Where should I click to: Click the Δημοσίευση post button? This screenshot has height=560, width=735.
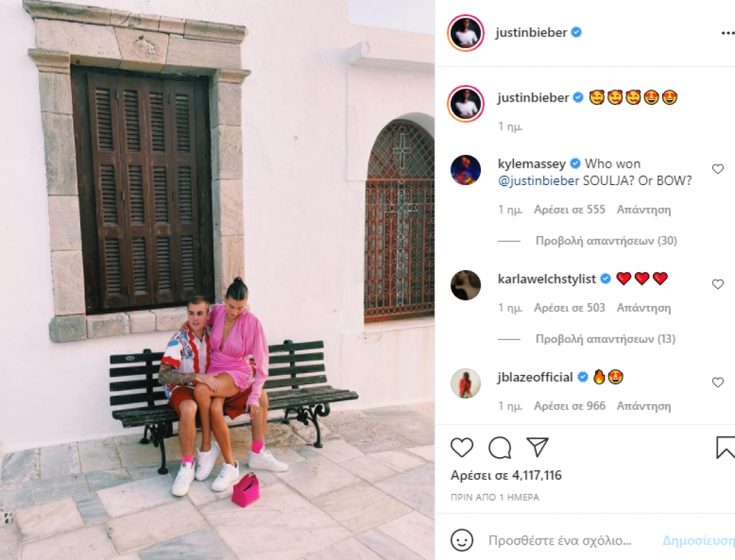(x=698, y=541)
